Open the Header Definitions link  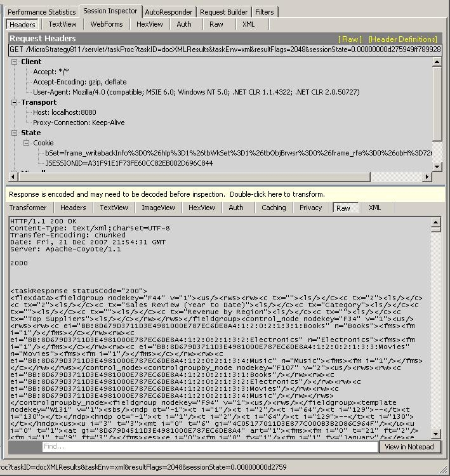pyautogui.click(x=402, y=39)
